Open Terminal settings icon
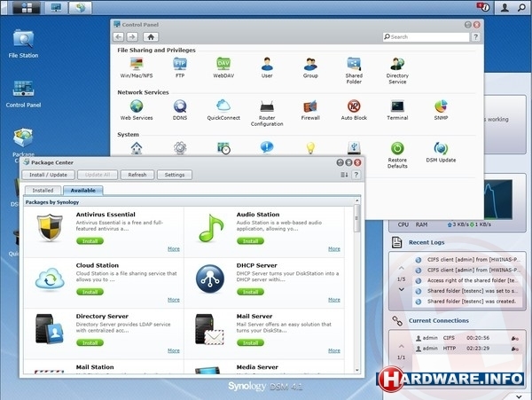The image size is (532, 400). [x=397, y=110]
